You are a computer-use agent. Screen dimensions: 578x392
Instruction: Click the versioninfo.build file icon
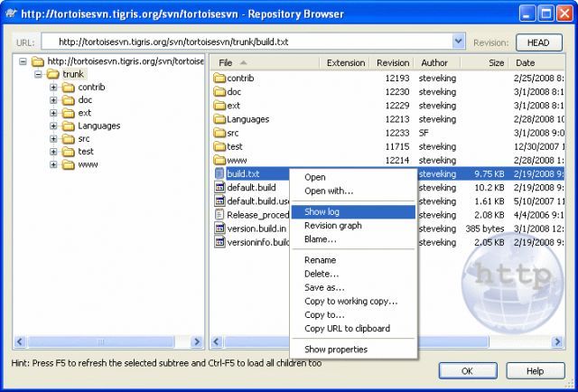click(x=219, y=242)
